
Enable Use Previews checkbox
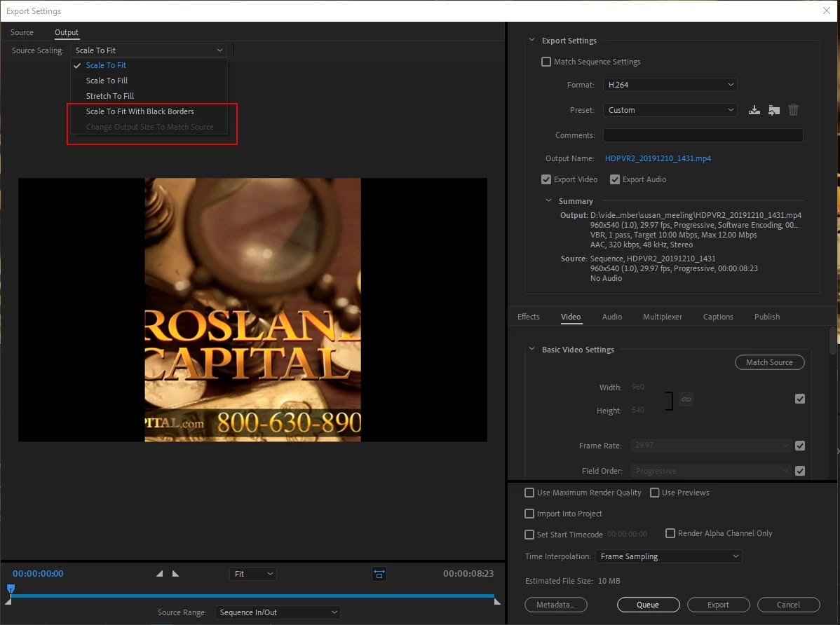pos(655,493)
